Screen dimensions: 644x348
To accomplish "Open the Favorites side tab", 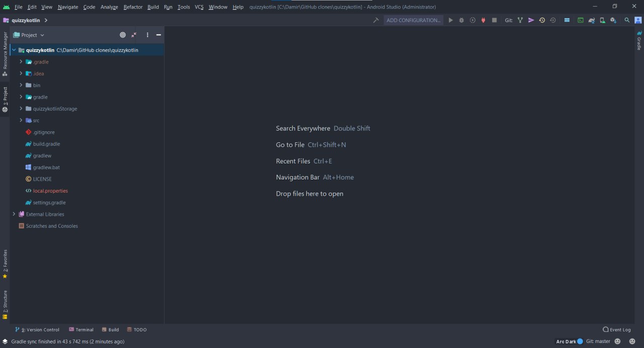I will click(5, 264).
